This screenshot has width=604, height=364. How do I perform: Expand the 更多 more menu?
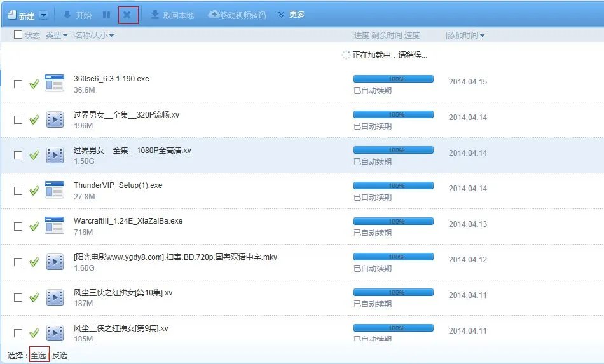pyautogui.click(x=291, y=15)
